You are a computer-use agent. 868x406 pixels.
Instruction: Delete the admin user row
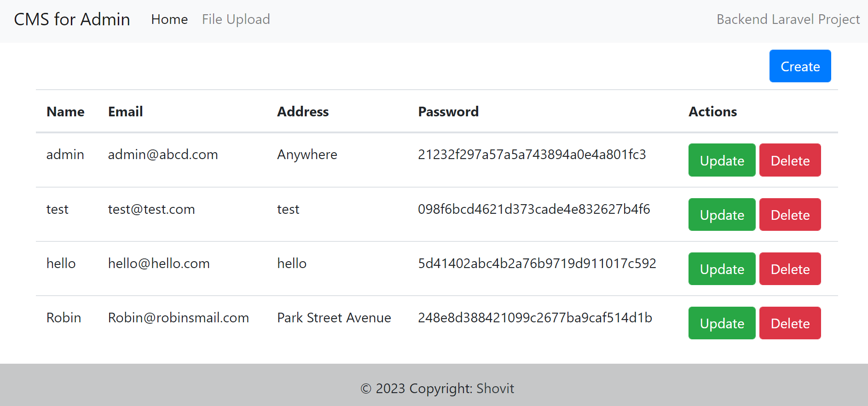790,160
